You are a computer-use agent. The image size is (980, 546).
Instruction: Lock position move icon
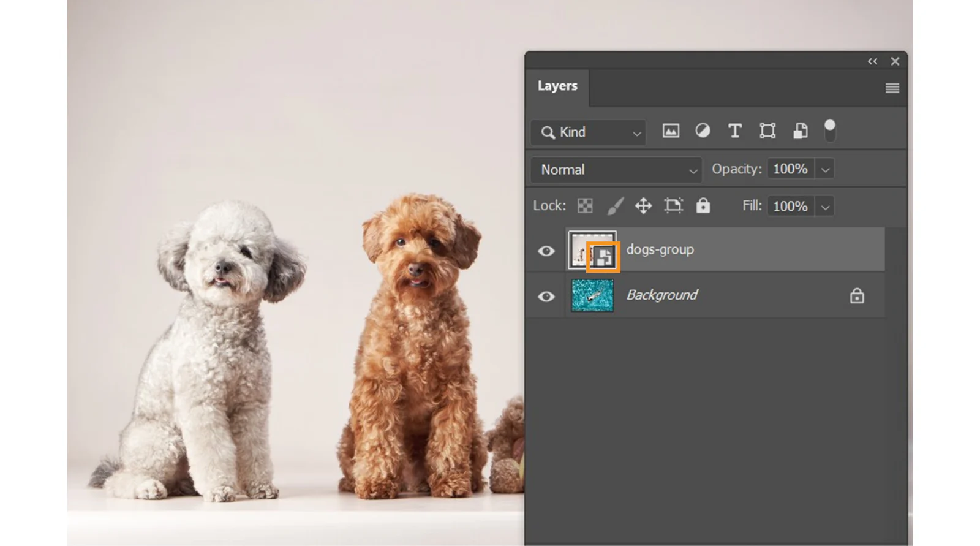pos(643,206)
